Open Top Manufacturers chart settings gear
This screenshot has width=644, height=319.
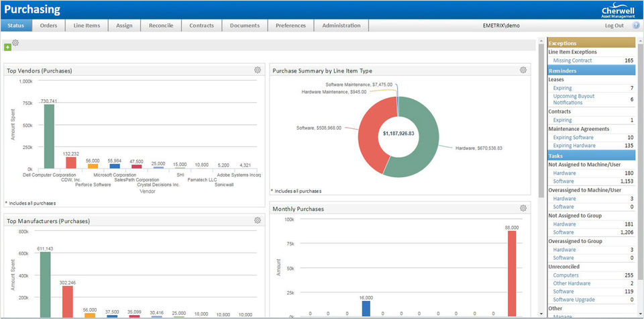point(257,220)
